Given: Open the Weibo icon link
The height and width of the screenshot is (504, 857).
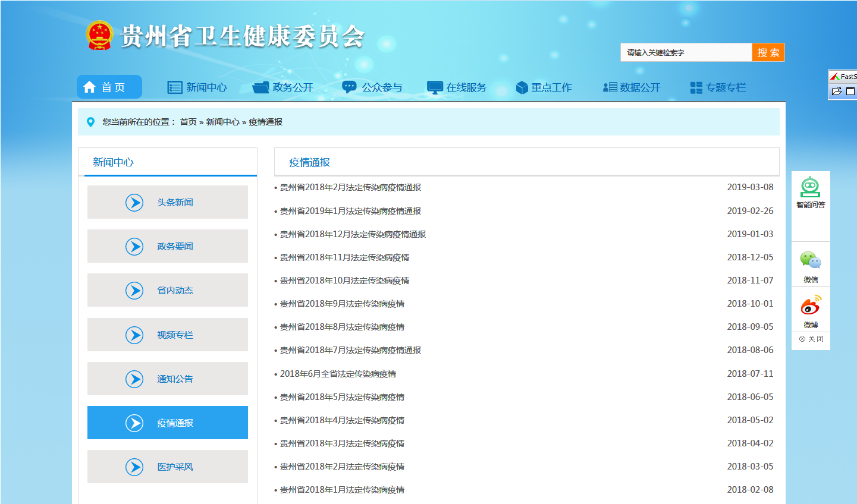Looking at the screenshot, I should (x=810, y=305).
